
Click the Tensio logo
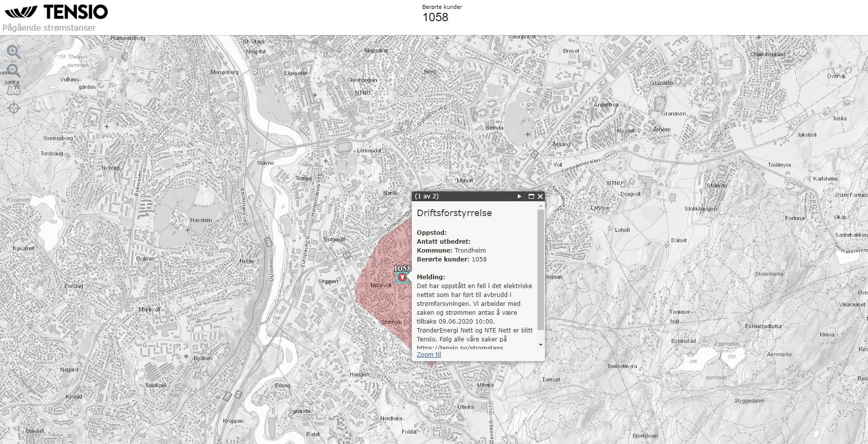coord(56,12)
